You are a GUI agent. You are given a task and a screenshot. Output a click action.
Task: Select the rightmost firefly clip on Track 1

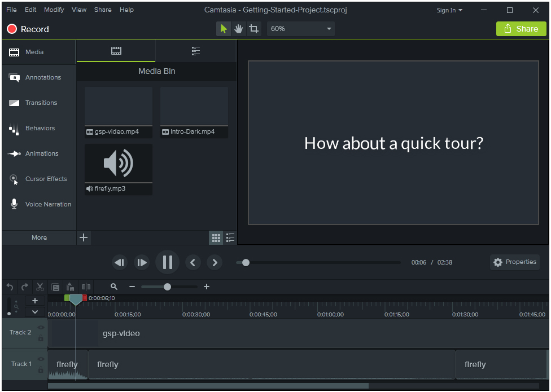(502, 364)
